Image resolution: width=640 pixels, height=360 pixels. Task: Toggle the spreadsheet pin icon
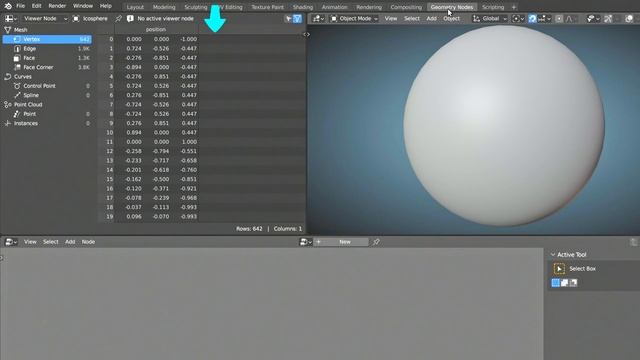pyautogui.click(x=118, y=18)
